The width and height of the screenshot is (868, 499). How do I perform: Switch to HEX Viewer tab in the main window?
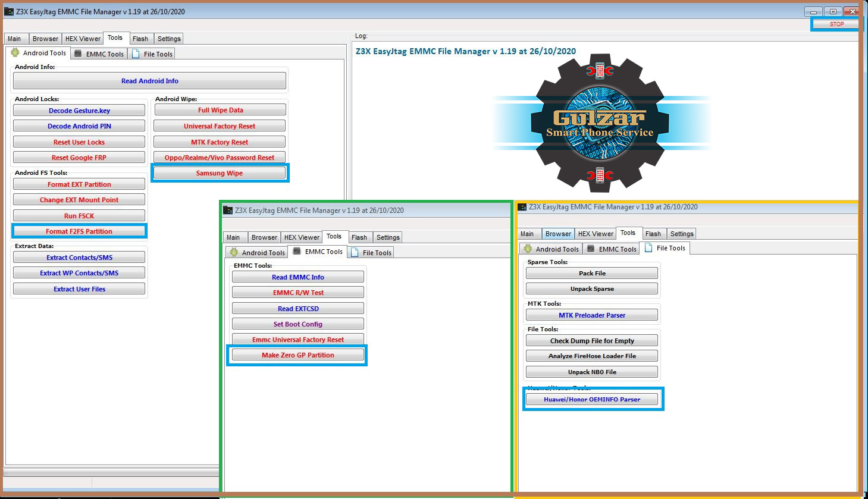click(83, 39)
